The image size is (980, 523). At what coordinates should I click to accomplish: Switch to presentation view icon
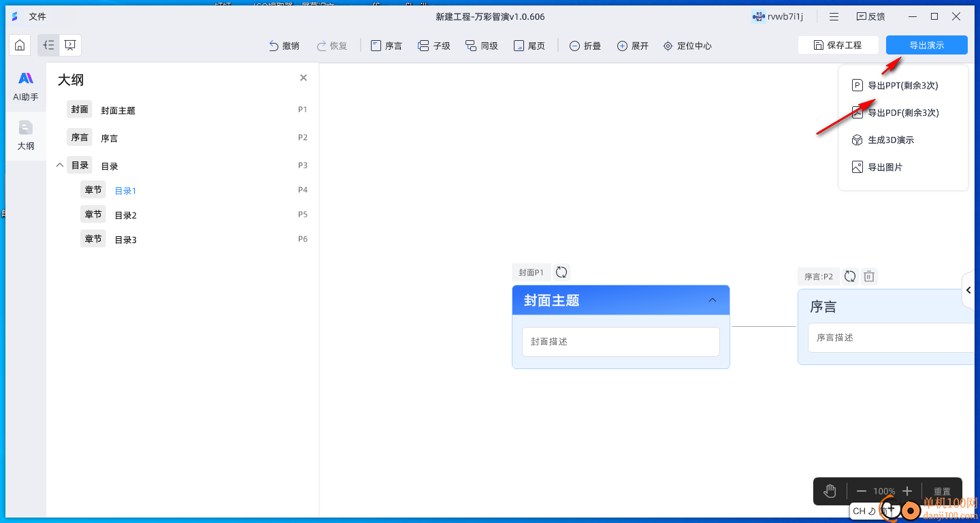tap(70, 46)
